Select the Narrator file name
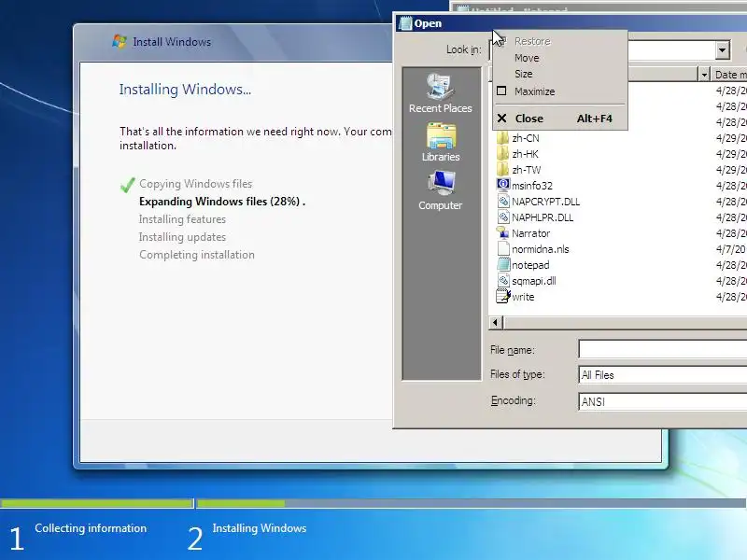 point(530,233)
